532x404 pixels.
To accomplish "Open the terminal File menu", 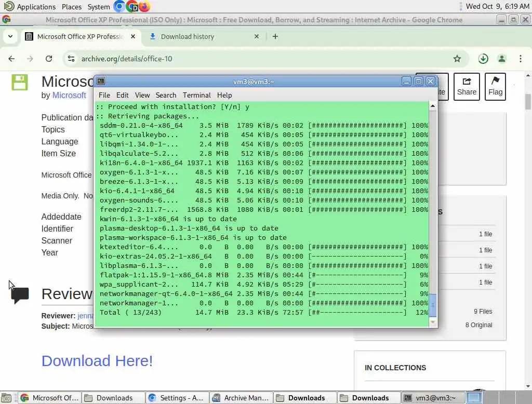I will click(x=104, y=96).
